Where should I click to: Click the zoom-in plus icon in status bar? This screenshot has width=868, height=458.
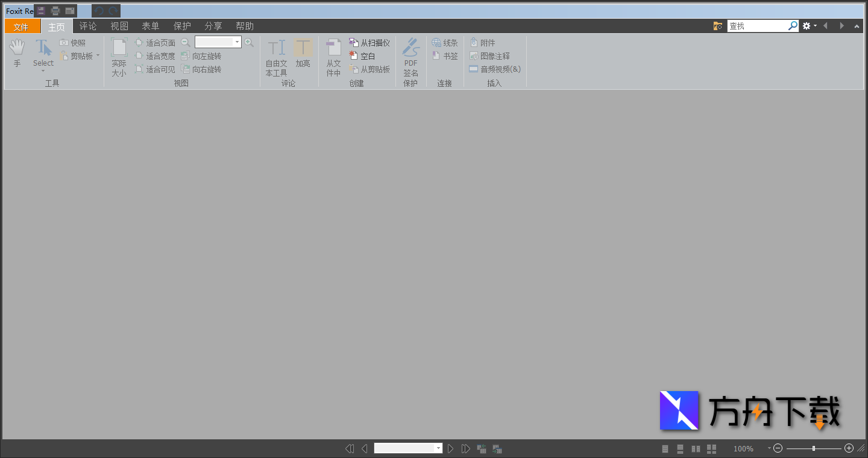849,448
